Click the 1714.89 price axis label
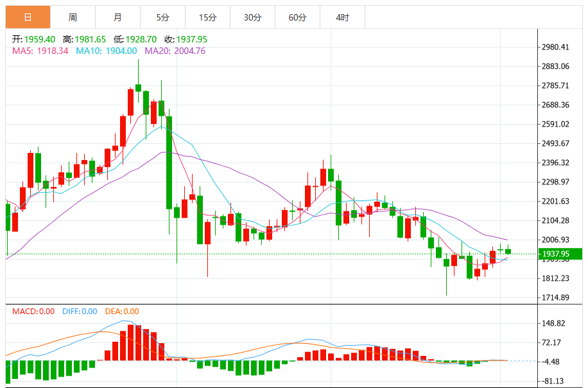Screen dimensions: 588x388 tap(555, 297)
